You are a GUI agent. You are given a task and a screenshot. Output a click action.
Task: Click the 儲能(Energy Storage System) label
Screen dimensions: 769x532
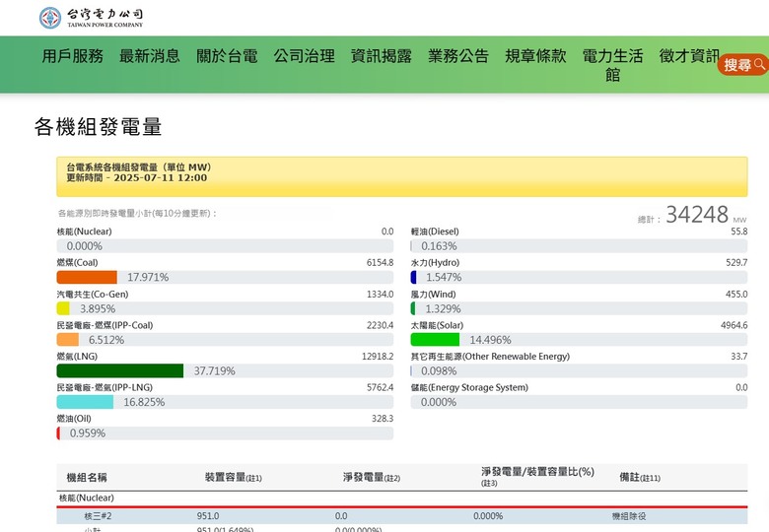click(x=470, y=387)
